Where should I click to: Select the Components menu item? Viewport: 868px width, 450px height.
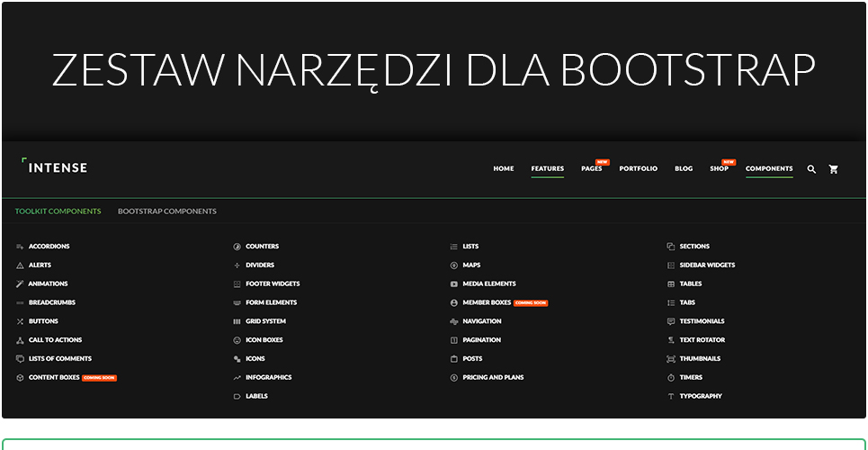tap(769, 168)
